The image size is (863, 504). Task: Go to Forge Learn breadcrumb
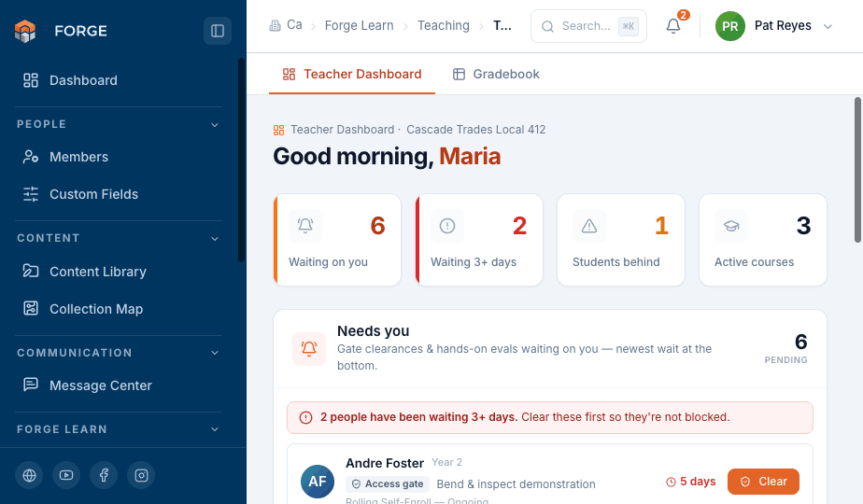tap(359, 26)
